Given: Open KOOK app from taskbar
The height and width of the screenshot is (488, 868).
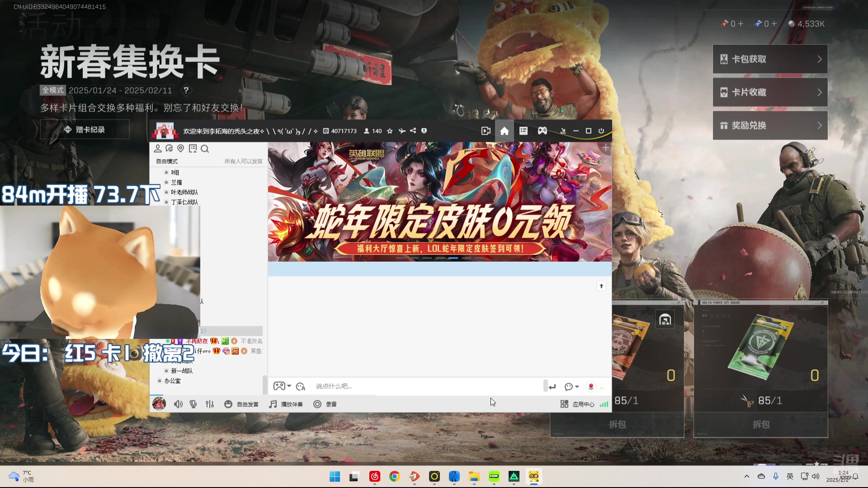Looking at the screenshot, I should [x=494, y=477].
